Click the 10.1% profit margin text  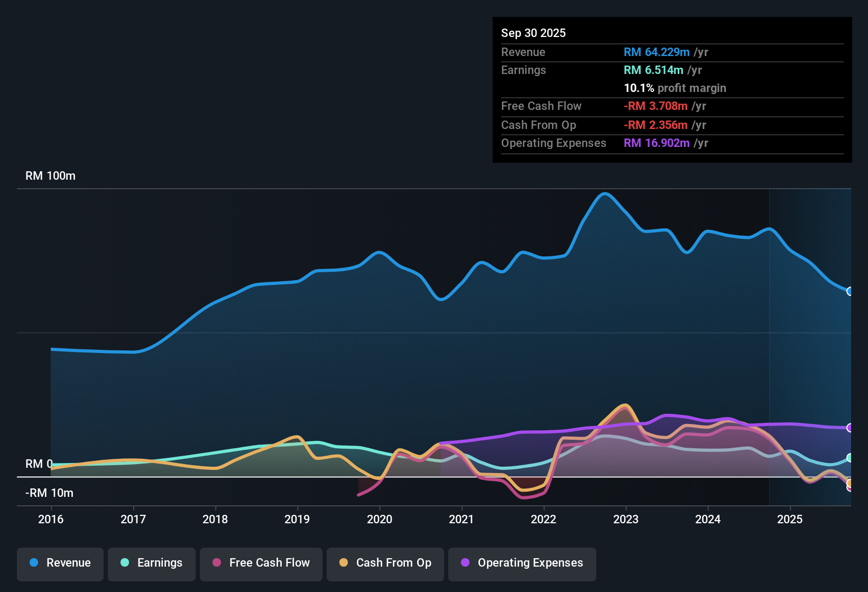tap(675, 88)
